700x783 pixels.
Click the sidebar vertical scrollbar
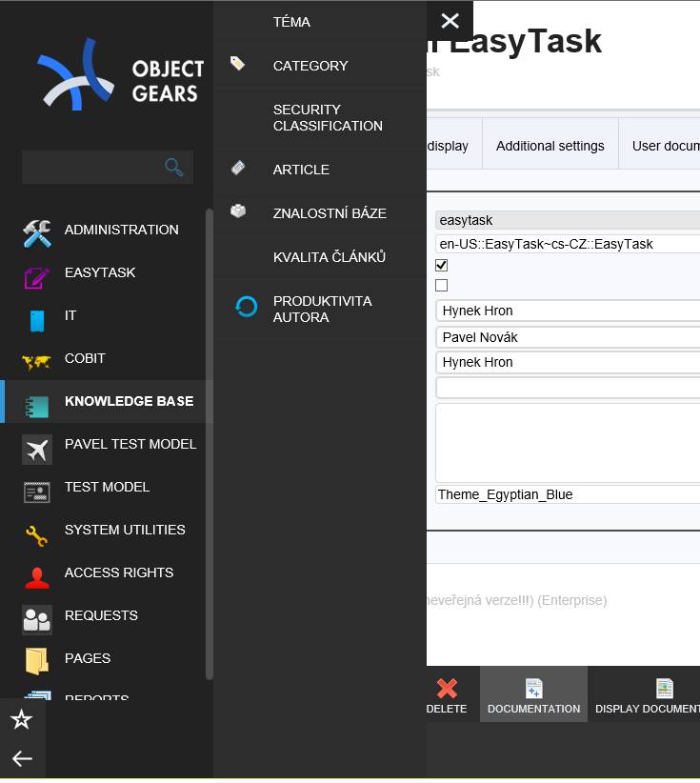[210, 445]
